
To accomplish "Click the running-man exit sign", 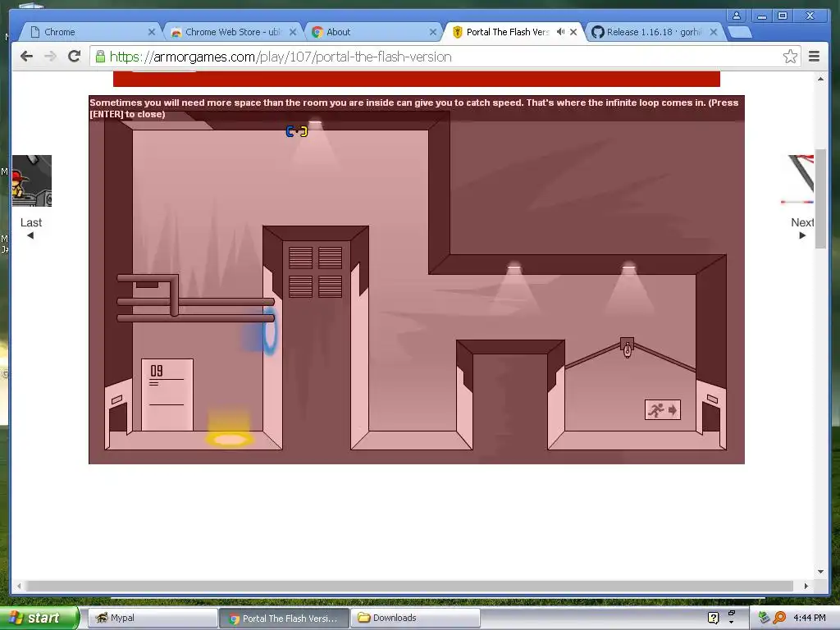I will point(663,410).
